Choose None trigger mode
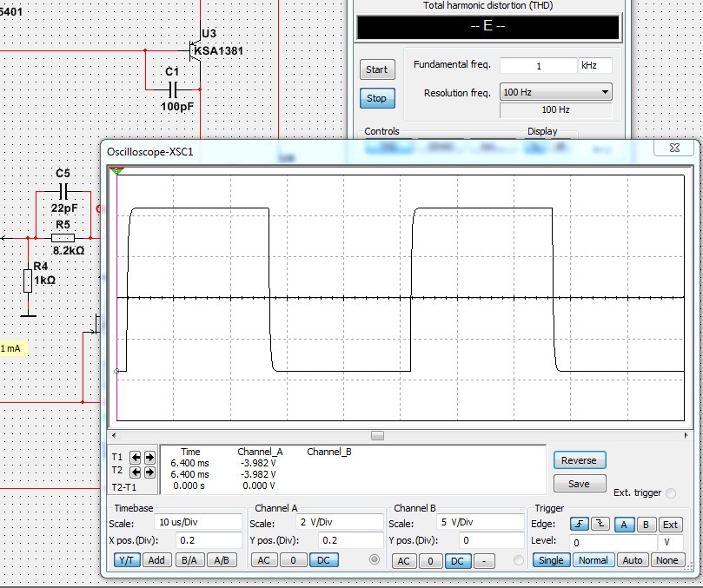This screenshot has width=703, height=588. click(x=667, y=560)
